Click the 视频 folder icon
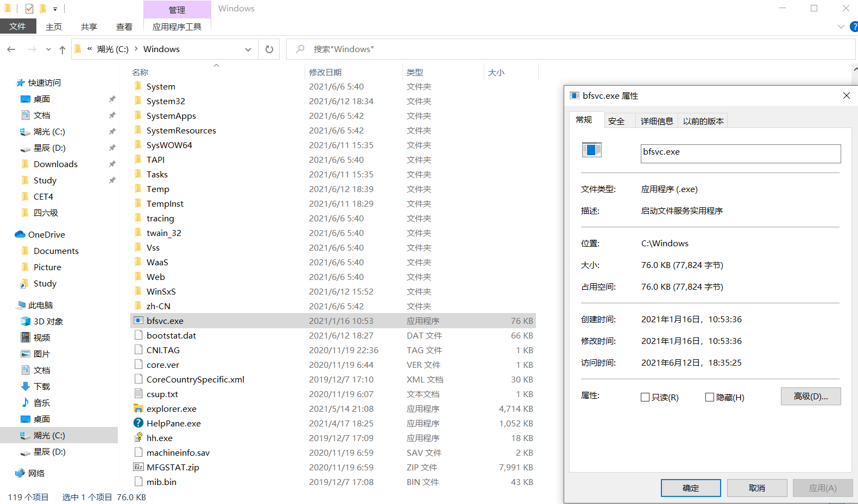The width and height of the screenshot is (858, 504). pyautogui.click(x=26, y=337)
